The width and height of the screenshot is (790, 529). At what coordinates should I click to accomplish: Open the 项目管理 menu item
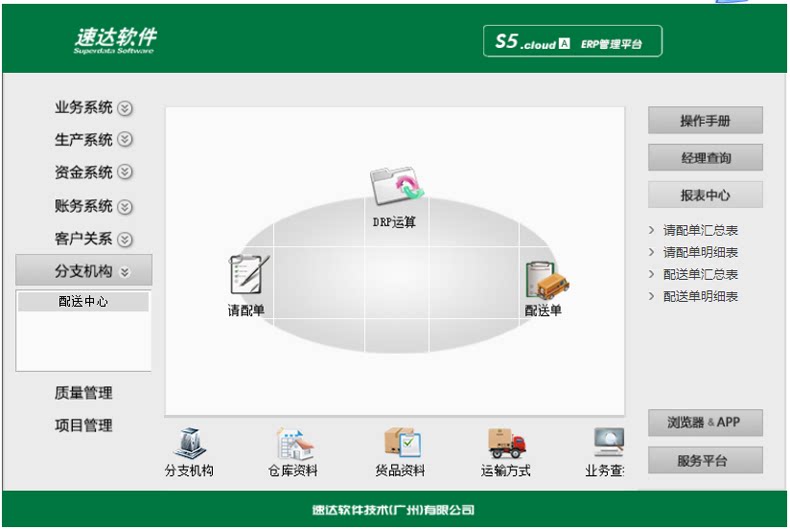pyautogui.click(x=84, y=425)
